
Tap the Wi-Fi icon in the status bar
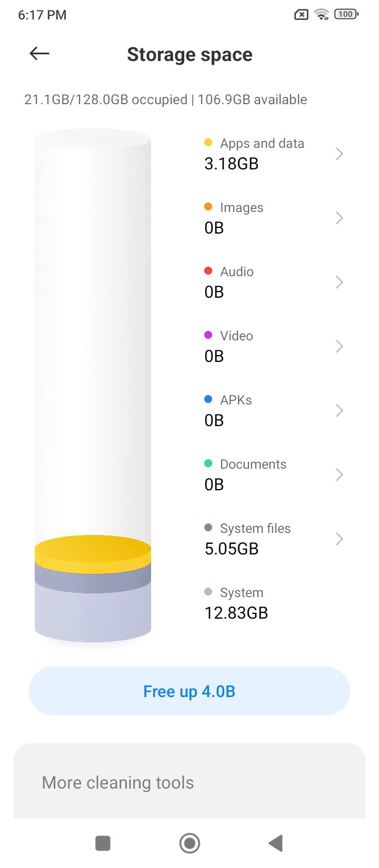click(321, 15)
